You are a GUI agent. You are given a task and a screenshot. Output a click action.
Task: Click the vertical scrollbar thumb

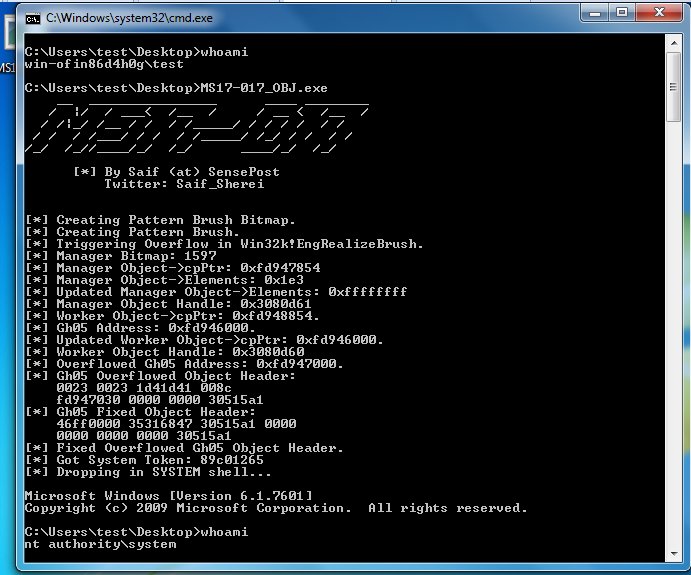[674, 87]
